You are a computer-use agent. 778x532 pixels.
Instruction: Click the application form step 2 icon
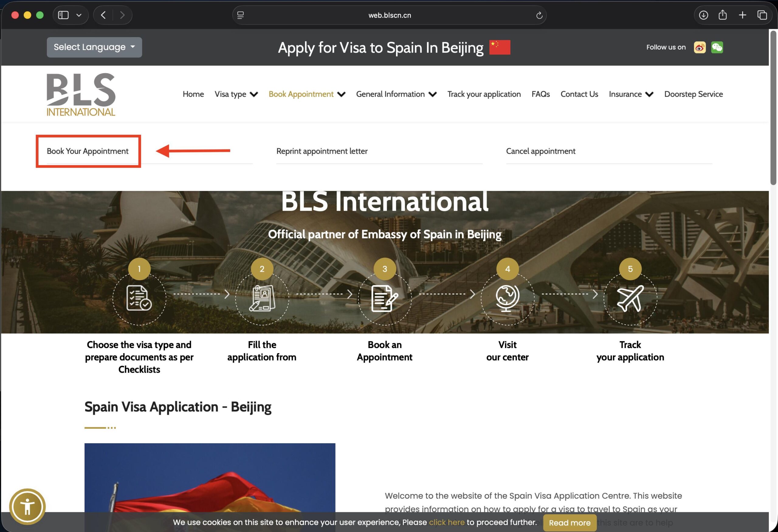262,298
